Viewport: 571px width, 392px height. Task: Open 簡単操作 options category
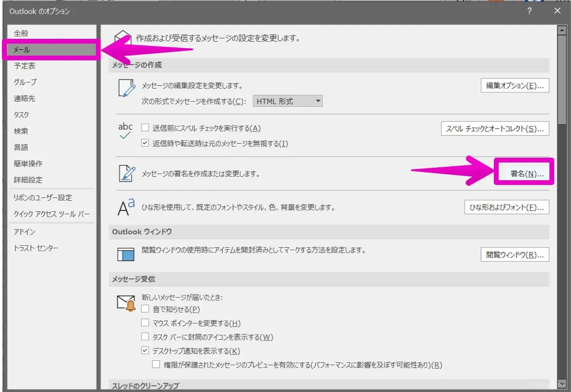pos(51,163)
